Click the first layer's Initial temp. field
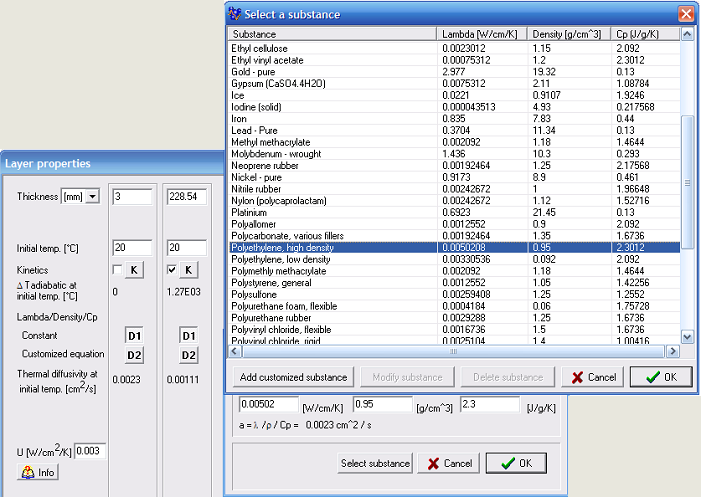This screenshot has width=701, height=497. (x=132, y=248)
